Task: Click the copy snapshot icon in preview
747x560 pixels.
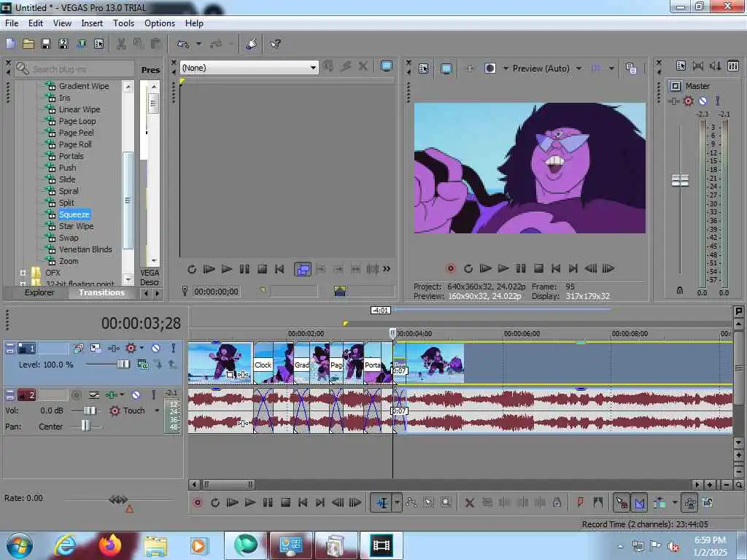Action: click(631, 69)
